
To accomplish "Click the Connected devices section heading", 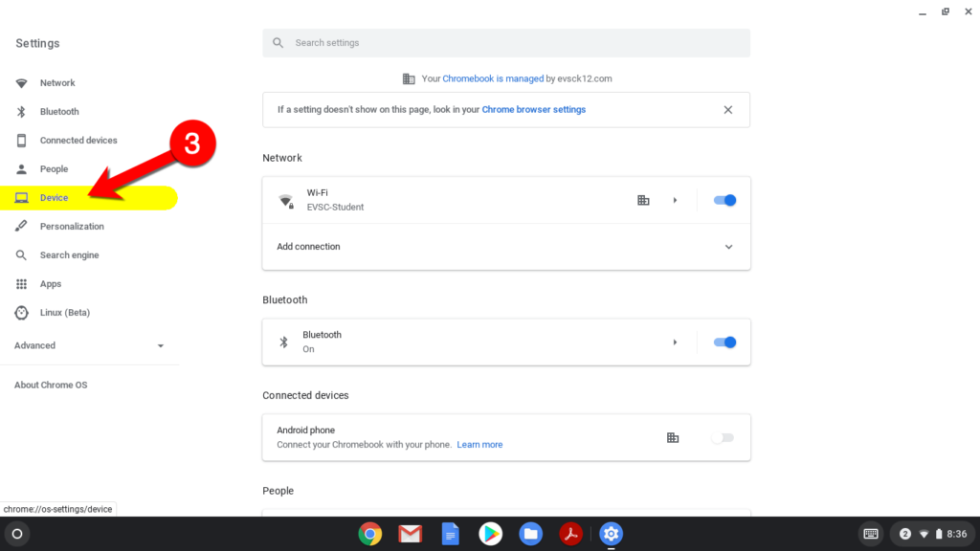I will pyautogui.click(x=305, y=395).
